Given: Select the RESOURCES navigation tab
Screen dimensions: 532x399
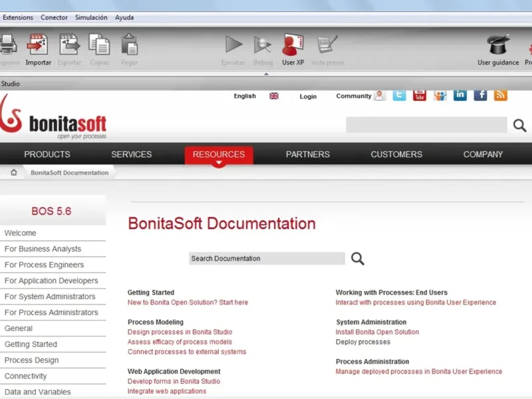Looking at the screenshot, I should [219, 155].
